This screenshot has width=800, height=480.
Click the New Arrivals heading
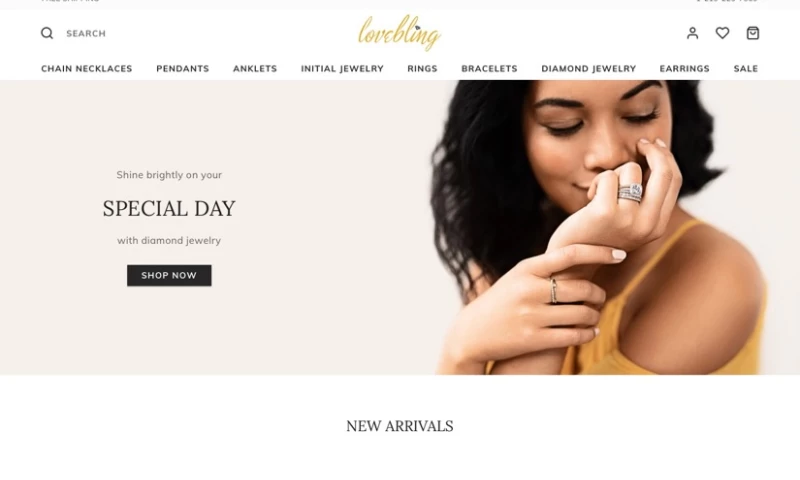pyautogui.click(x=399, y=426)
